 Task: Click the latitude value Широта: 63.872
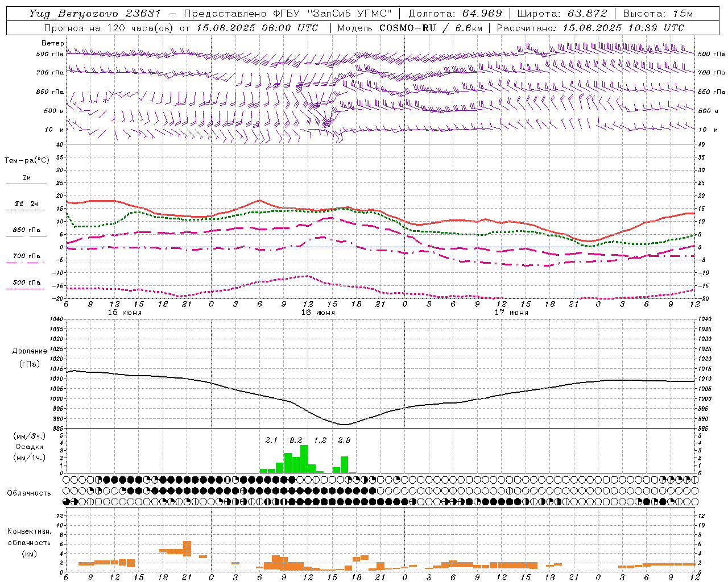point(562,14)
